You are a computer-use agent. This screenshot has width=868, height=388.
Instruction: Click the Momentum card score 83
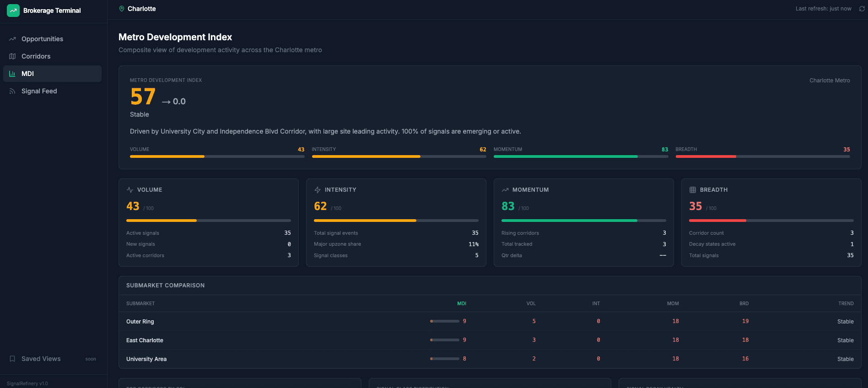508,206
